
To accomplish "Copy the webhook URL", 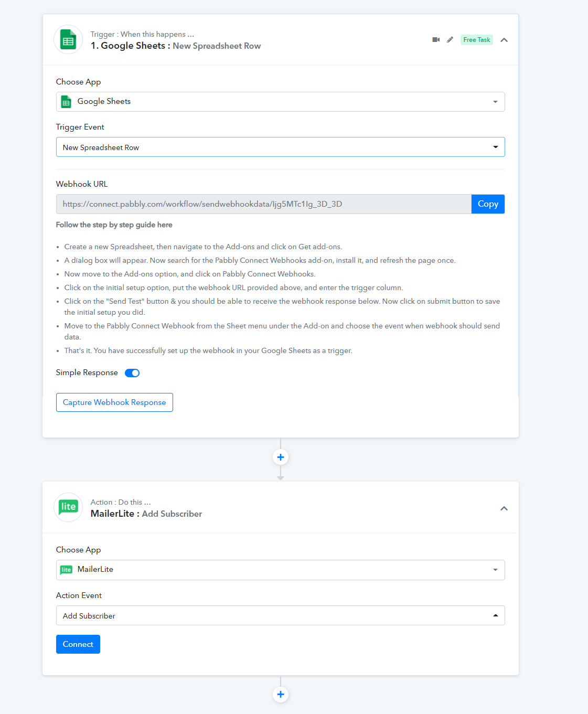I will (x=488, y=204).
